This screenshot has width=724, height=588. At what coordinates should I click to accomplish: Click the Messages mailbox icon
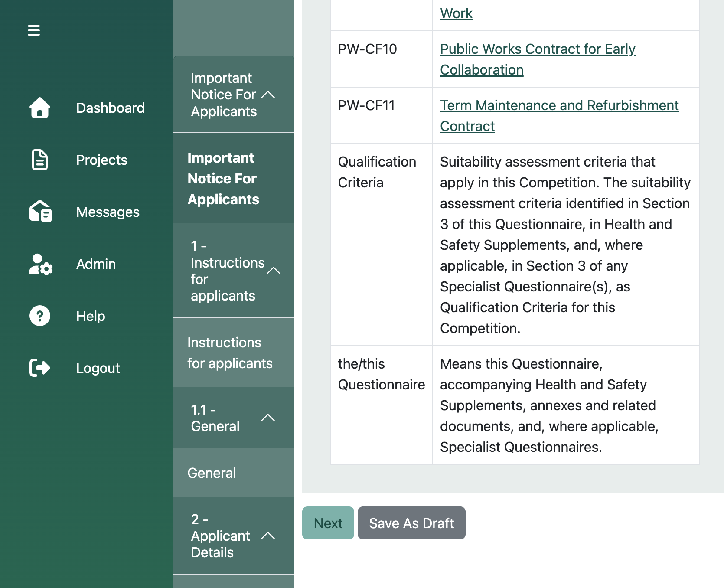pyautogui.click(x=40, y=212)
